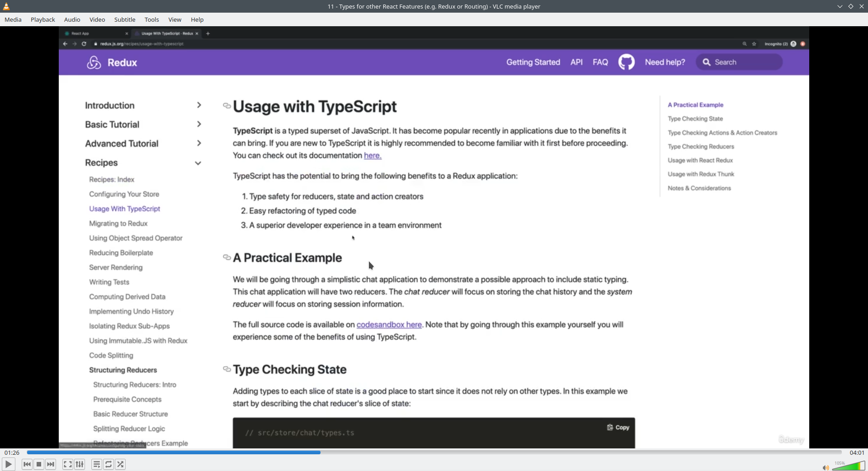Click the Copy button on code block
Screen dimensions: 868x471
618,427
